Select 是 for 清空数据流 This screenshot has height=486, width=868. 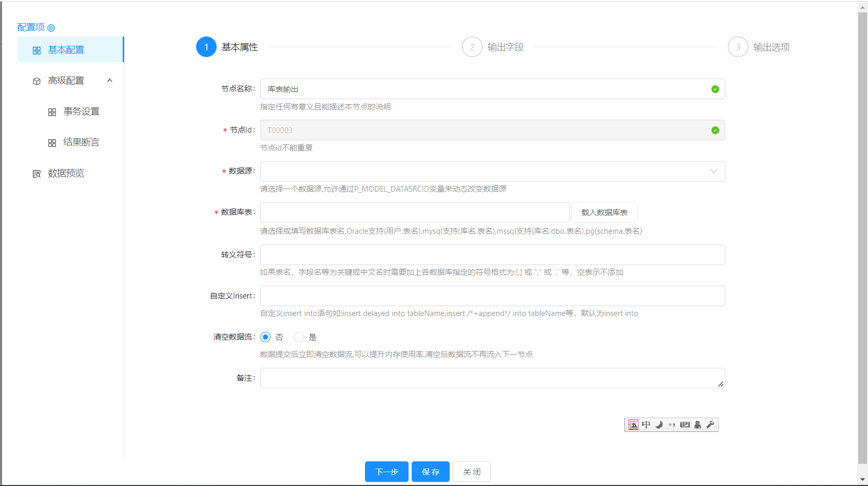click(x=299, y=337)
